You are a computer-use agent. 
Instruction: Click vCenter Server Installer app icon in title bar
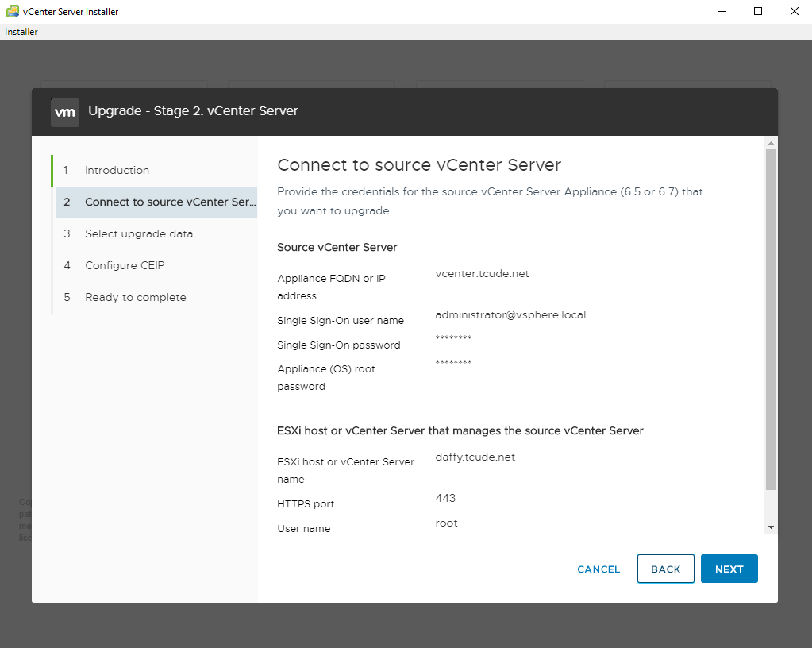(13, 11)
